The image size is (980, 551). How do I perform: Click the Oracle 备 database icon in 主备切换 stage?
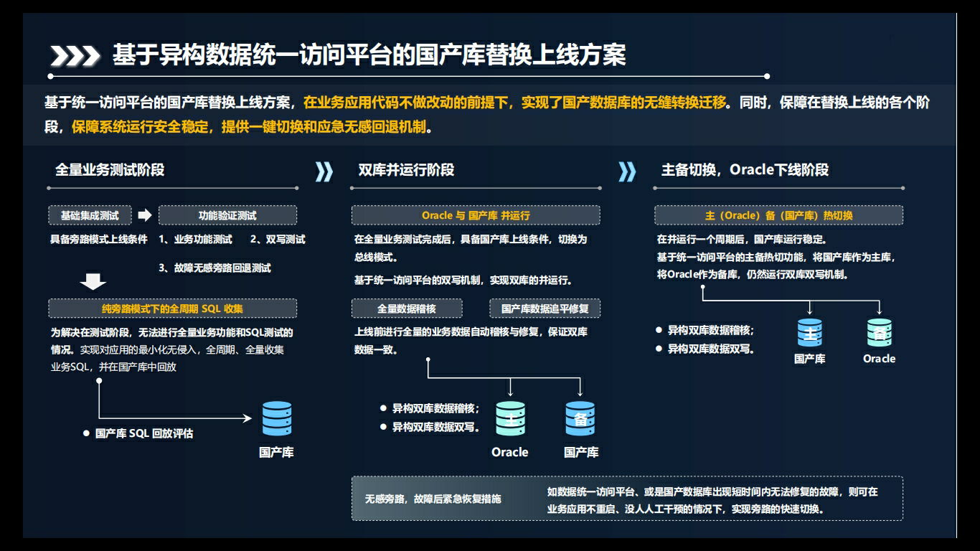(x=879, y=333)
